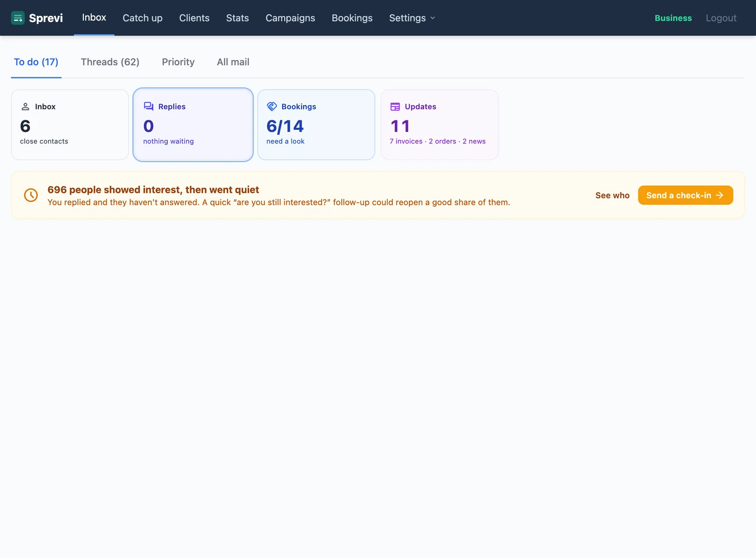756x558 pixels.
Task: Click the Sprevi brand name
Action: pos(46,18)
